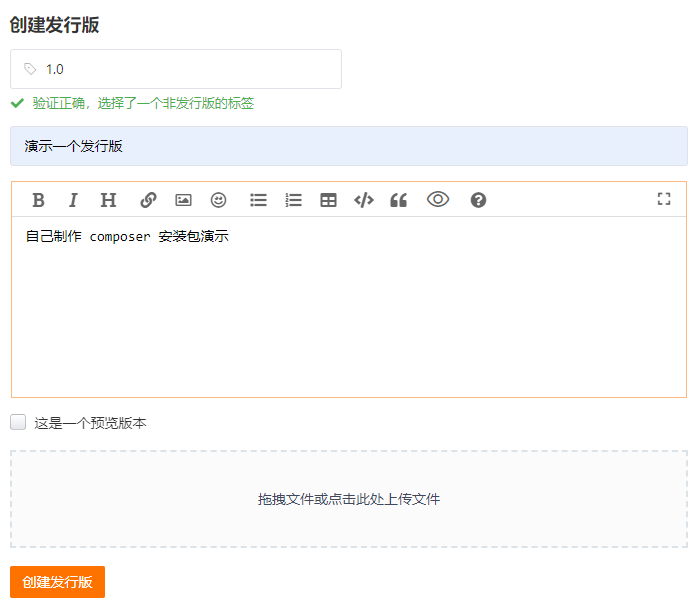Image resolution: width=700 pixels, height=606 pixels.
Task: Insert a blockquote via quote icon
Action: 399,200
